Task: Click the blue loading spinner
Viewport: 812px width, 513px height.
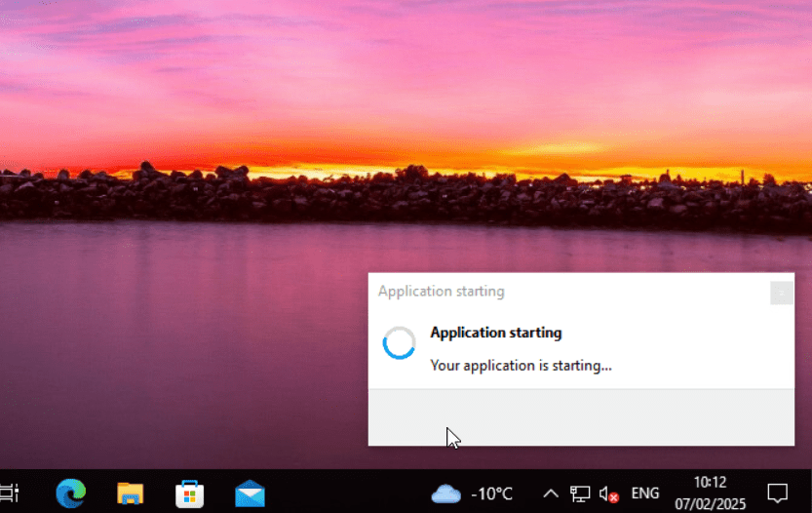Action: tap(399, 343)
